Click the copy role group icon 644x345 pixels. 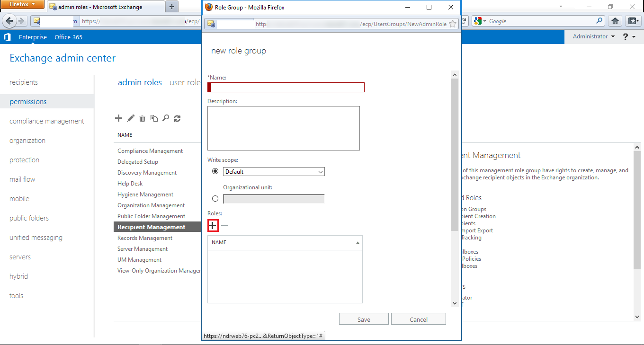tap(154, 118)
